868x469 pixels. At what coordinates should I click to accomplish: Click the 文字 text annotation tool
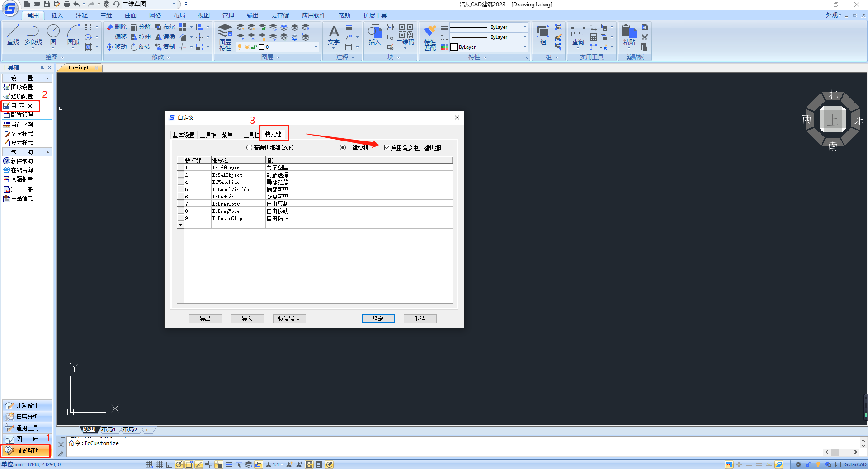click(x=333, y=35)
